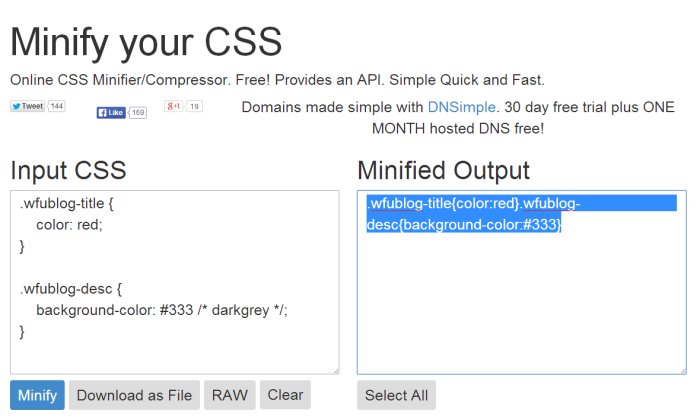This screenshot has width=700, height=420.
Task: Grab the Input CSS textarea resize handle
Action: (x=336, y=371)
